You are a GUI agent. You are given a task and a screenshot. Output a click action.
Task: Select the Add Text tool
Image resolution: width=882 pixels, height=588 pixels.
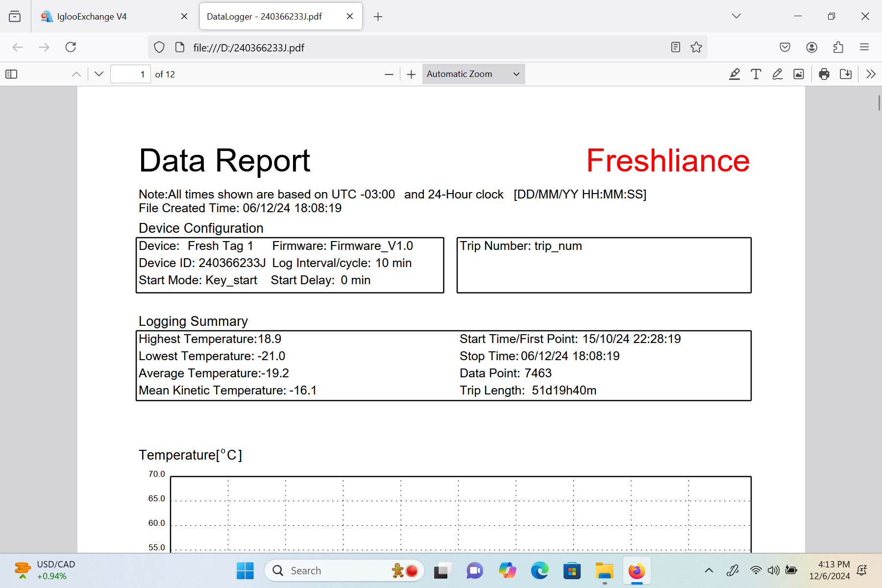click(756, 74)
